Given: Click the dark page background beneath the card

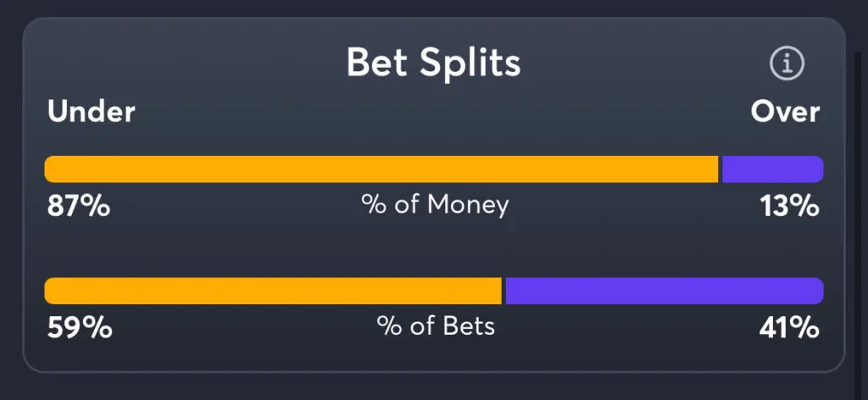Looking at the screenshot, I should click(434, 388).
